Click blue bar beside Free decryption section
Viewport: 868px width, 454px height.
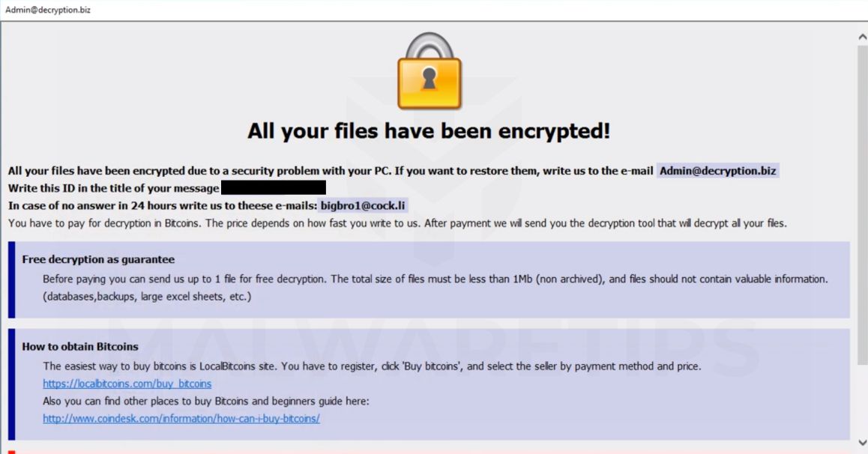coord(11,279)
